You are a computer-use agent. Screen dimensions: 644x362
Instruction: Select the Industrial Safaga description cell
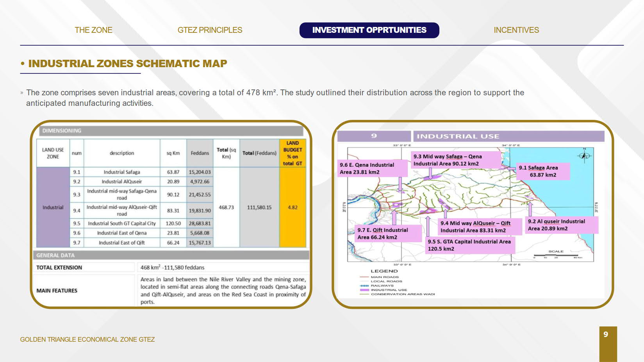point(122,172)
